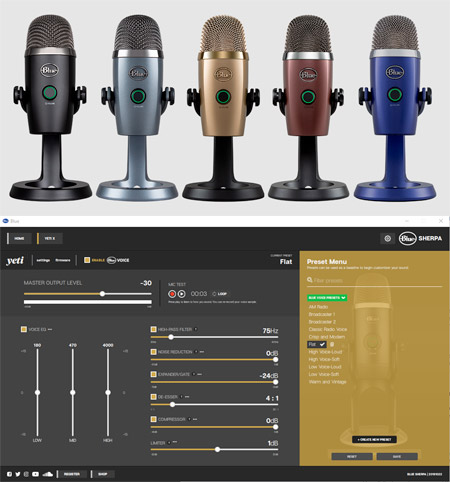Select the Low Voice-Loud preset
This screenshot has height=482, width=450.
325,367
